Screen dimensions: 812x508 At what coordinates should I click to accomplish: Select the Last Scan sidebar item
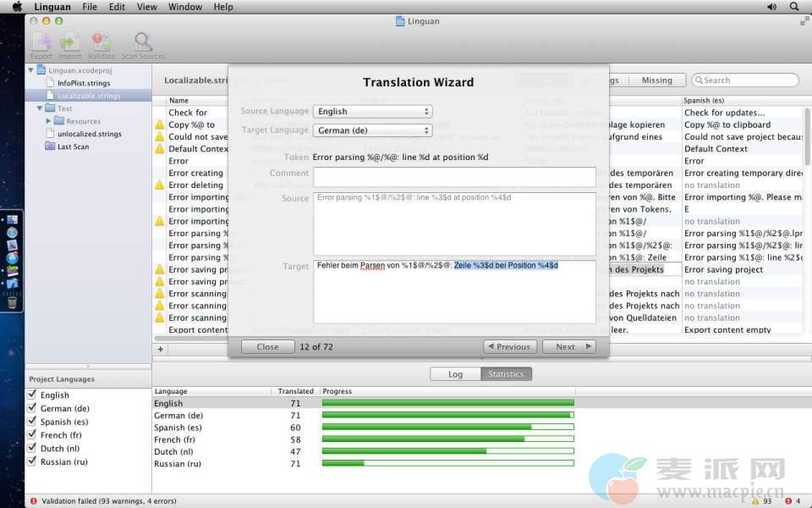73,146
